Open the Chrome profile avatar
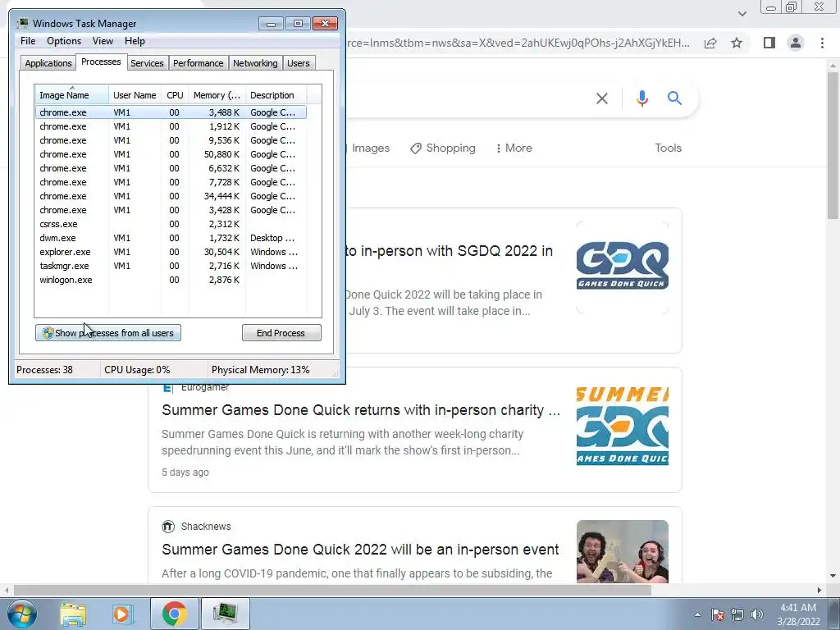840x630 pixels. (x=796, y=43)
